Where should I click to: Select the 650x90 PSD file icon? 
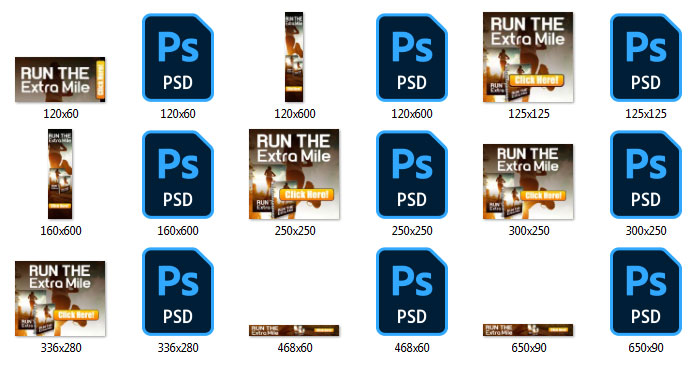point(646,291)
